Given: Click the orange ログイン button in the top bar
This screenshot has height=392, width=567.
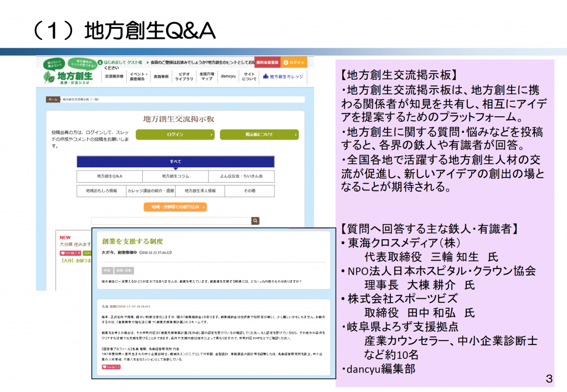Looking at the screenshot, I should (293, 62).
